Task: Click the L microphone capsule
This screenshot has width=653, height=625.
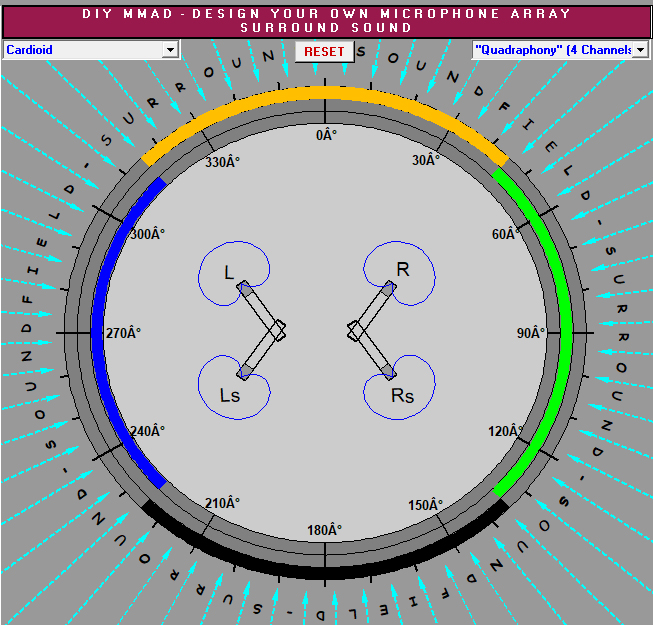Action: tap(244, 289)
